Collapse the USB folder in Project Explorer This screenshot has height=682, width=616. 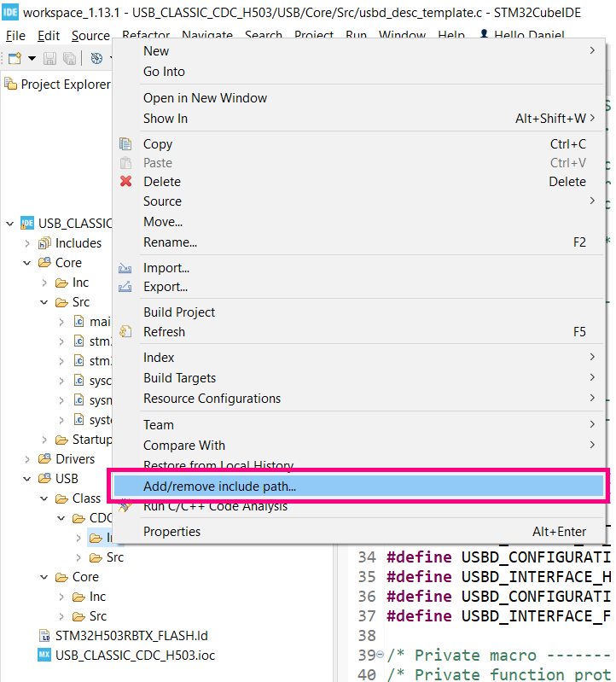[x=27, y=479]
